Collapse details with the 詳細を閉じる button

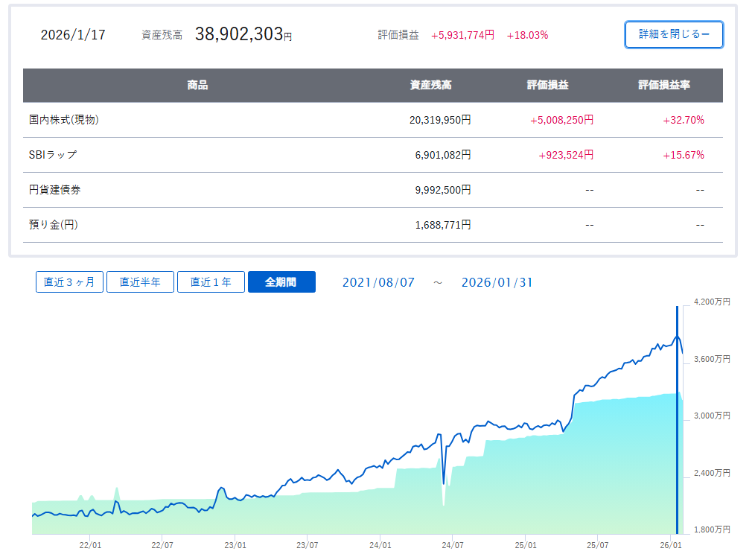[674, 35]
